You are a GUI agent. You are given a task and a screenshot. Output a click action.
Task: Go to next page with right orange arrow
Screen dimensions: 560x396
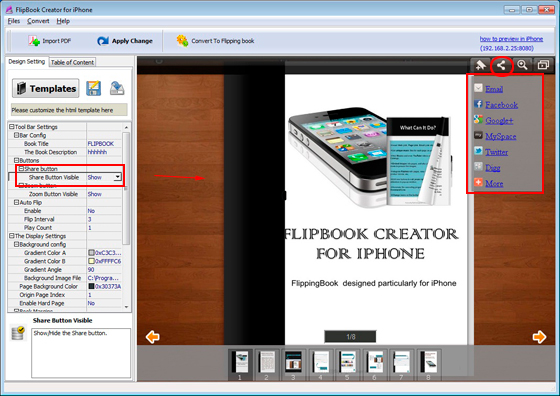539,337
